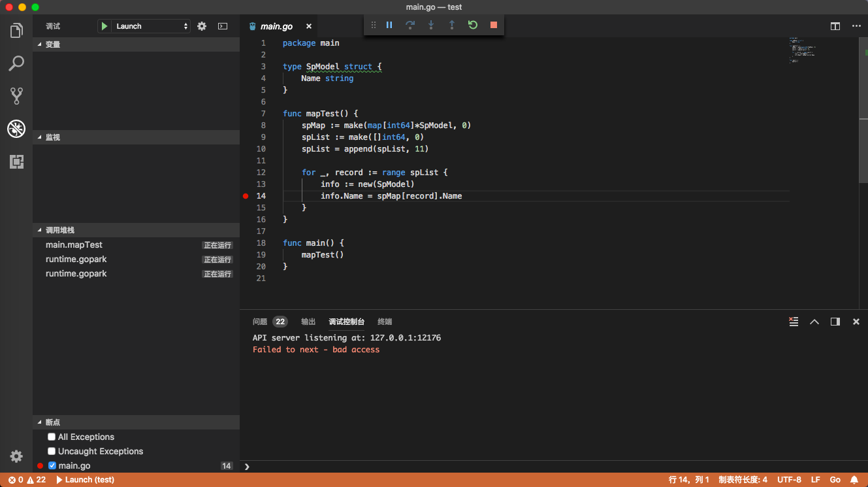Step out in debug toolbar
This screenshot has height=487, width=868.
click(x=452, y=25)
